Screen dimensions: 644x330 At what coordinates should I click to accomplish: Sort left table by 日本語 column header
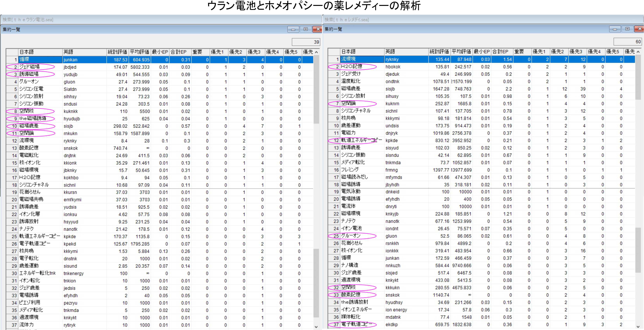click(40, 52)
